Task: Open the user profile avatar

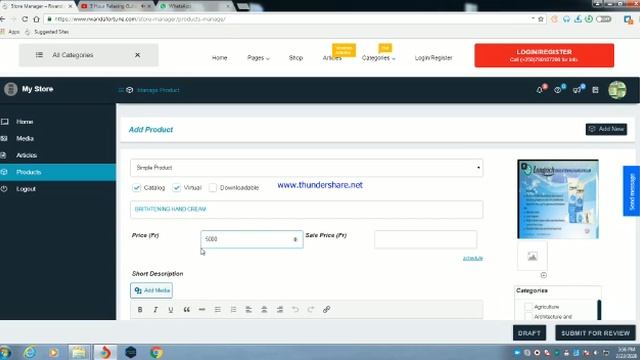Action: tap(617, 90)
